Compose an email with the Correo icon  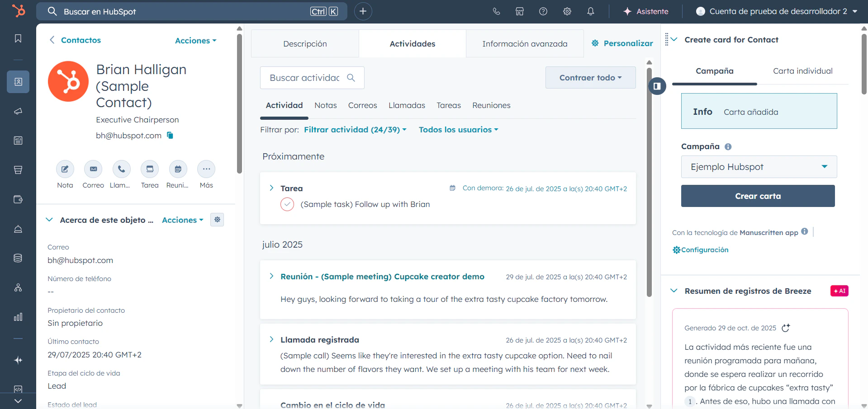[x=93, y=169]
